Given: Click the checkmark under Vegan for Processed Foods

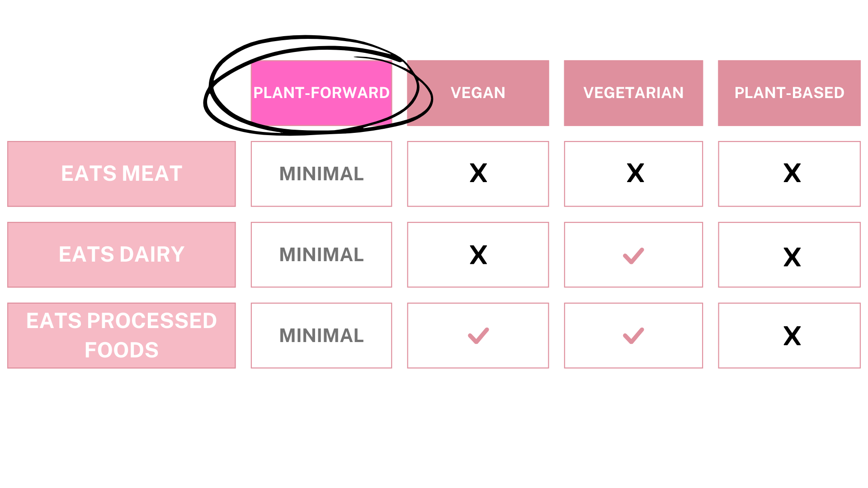Looking at the screenshot, I should [478, 336].
